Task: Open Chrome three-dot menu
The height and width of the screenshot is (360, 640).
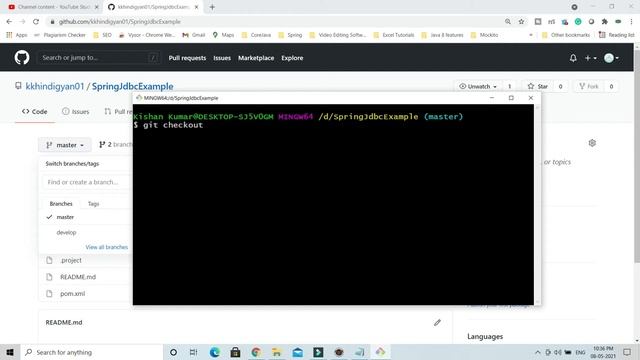Action: click(x=631, y=22)
